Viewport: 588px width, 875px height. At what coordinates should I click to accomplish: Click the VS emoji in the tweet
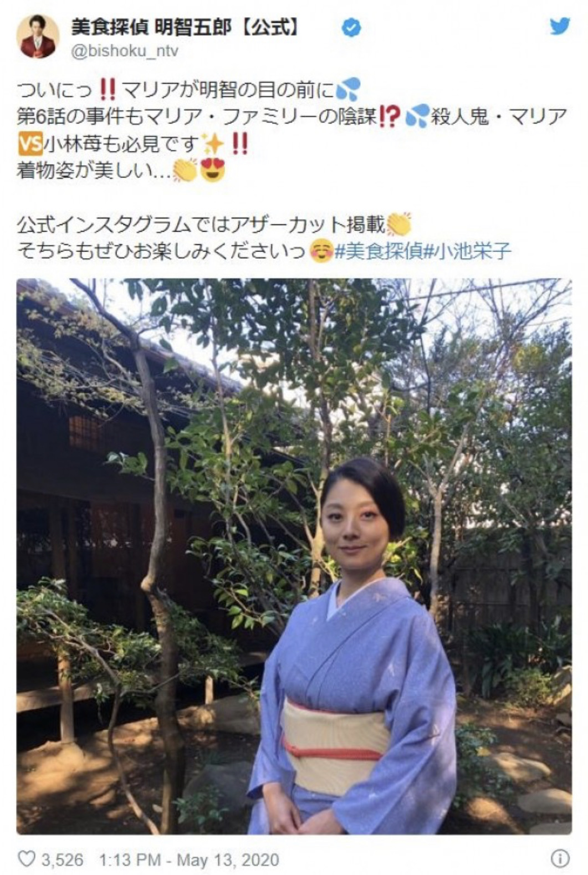(x=30, y=144)
